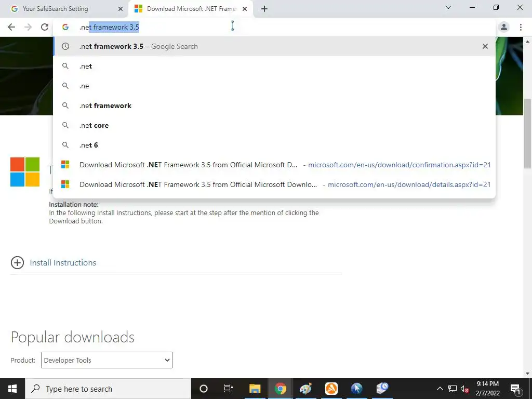Click the "Installation note:" text

tap(74, 205)
